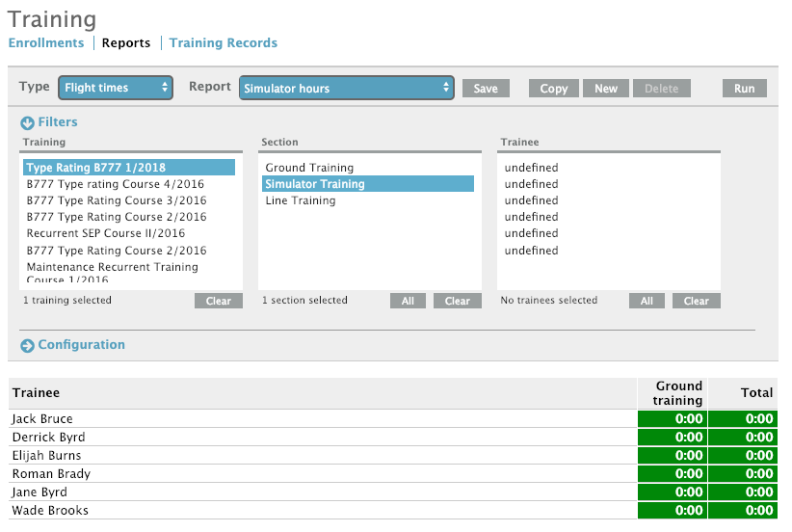Image resolution: width=792 pixels, height=532 pixels.
Task: Click the Configuration heading link
Action: [x=81, y=345]
